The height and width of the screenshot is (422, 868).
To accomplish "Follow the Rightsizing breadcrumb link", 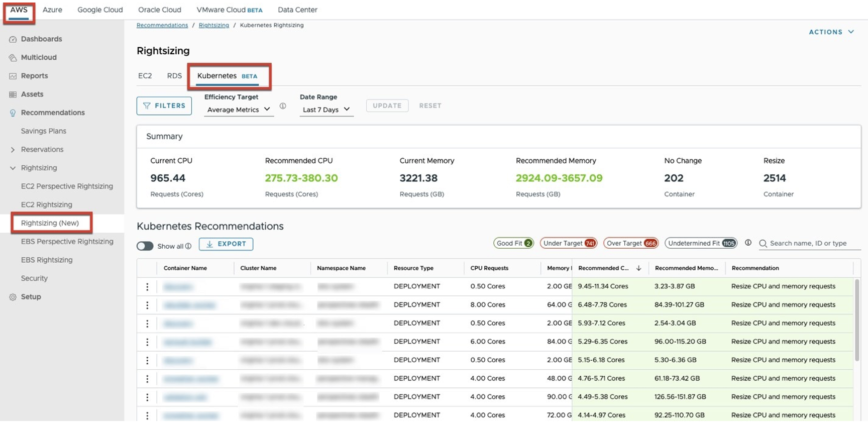I will pos(214,25).
